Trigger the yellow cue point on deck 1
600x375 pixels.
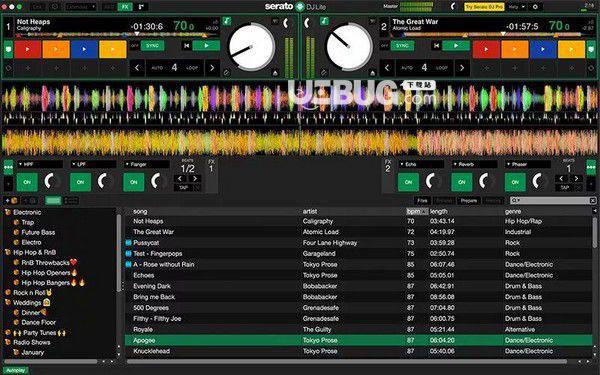pos(112,49)
